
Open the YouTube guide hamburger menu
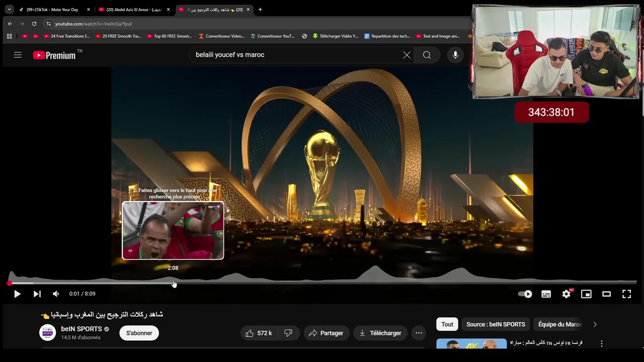pos(18,55)
